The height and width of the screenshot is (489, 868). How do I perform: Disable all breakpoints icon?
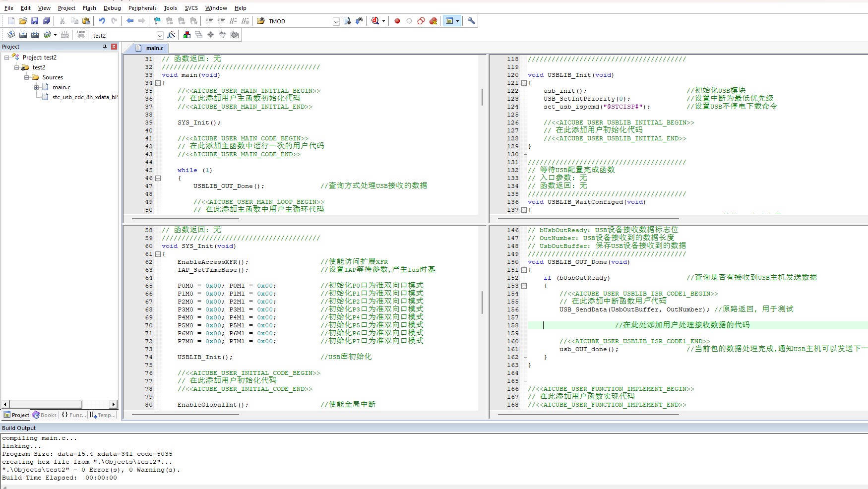(x=421, y=21)
